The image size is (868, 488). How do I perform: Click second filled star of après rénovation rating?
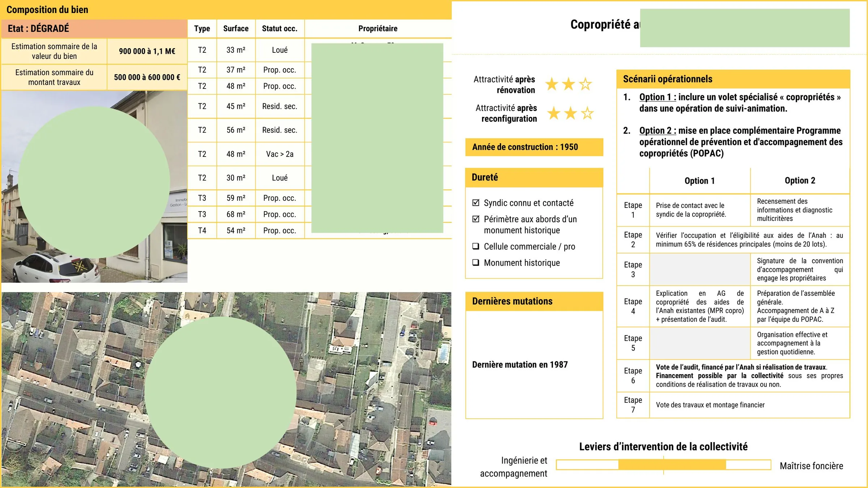[x=569, y=84]
